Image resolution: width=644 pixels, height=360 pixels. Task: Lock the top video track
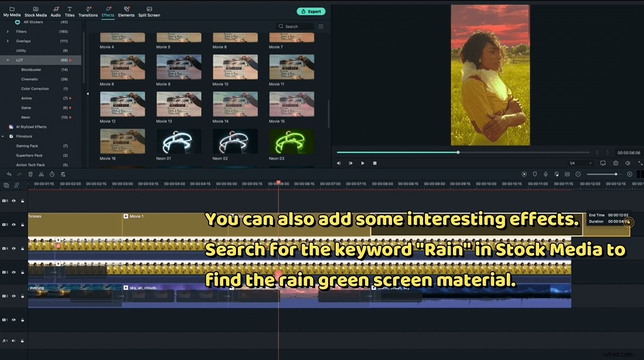pyautogui.click(x=22, y=200)
